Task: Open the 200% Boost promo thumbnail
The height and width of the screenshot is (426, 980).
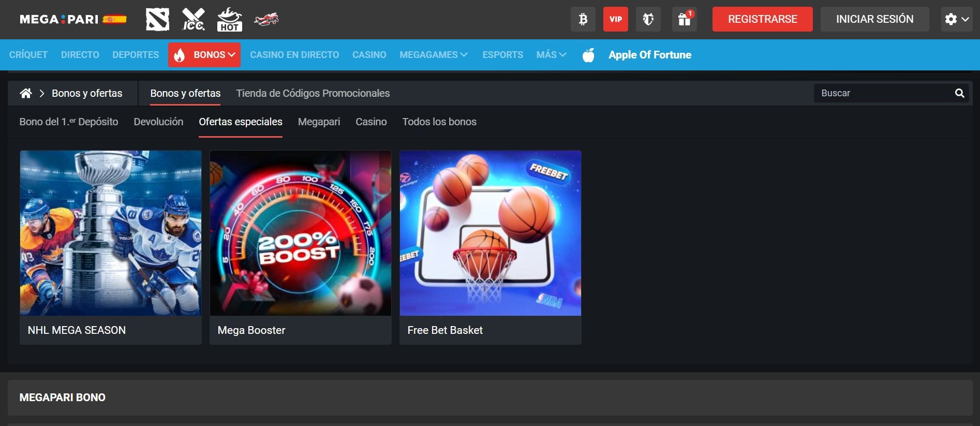Action: click(x=301, y=233)
